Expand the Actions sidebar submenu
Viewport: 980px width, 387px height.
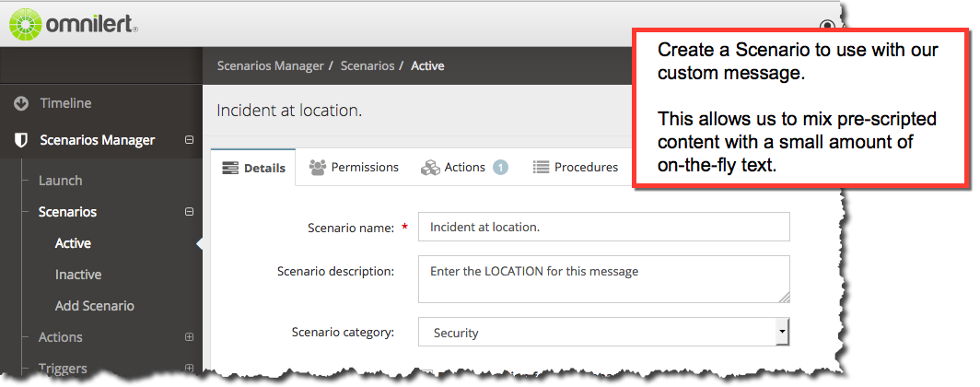(190, 337)
